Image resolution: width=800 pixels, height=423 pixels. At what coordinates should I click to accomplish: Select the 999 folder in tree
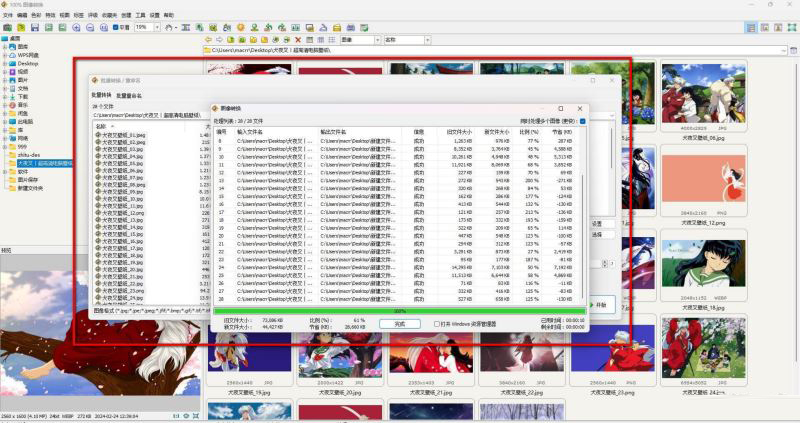pyautogui.click(x=21, y=146)
